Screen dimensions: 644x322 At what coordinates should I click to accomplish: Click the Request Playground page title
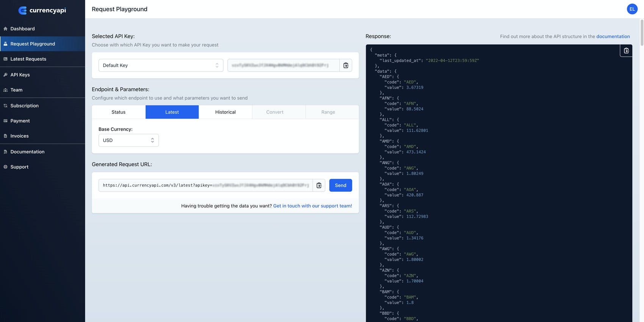(119, 9)
